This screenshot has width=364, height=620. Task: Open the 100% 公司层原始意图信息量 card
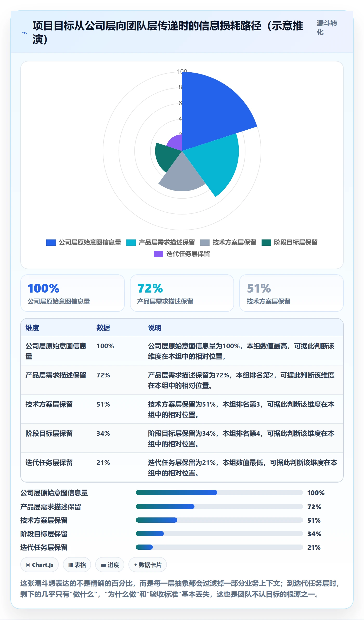tap(73, 293)
